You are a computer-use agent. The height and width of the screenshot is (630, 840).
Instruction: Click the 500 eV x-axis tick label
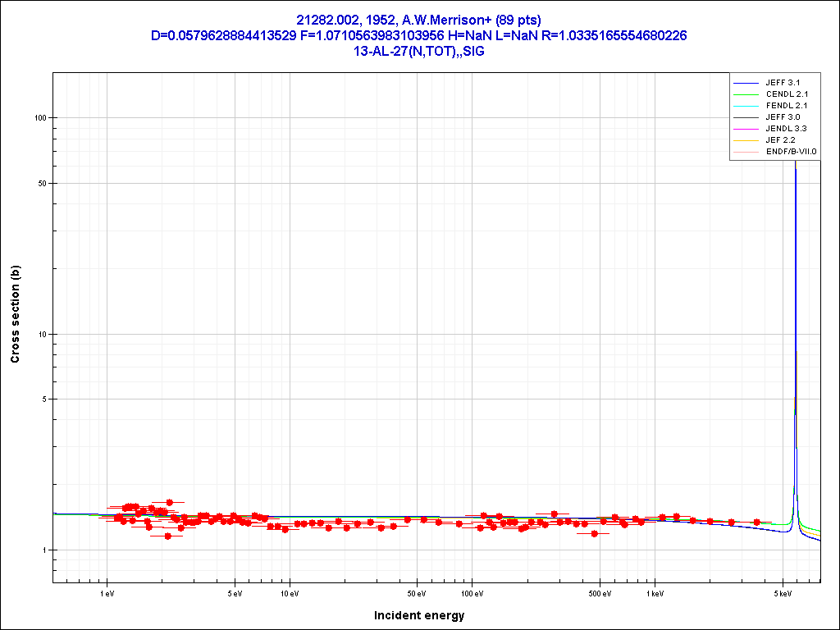600,593
